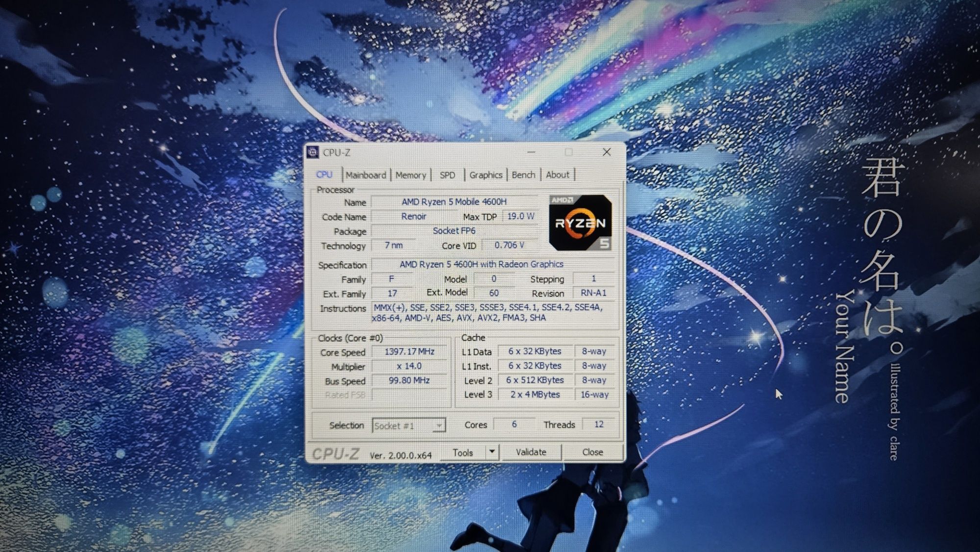Click the Core Speed value 1397.17 MHz
This screenshot has height=552, width=980.
[x=409, y=351]
